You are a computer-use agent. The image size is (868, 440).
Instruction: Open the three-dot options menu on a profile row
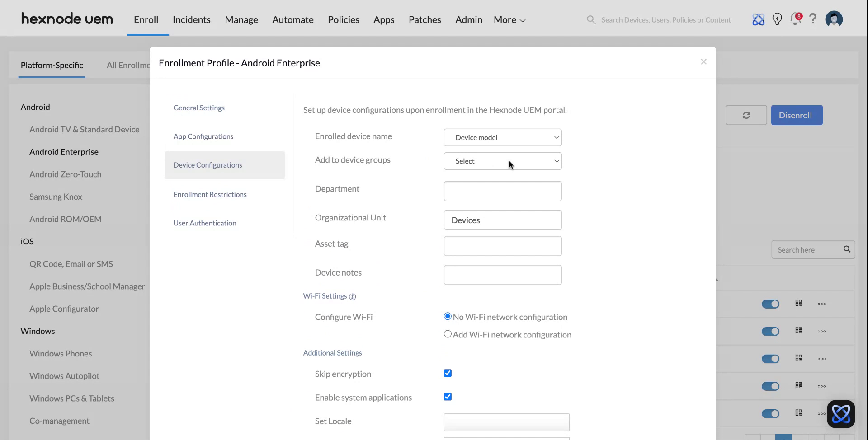[821, 304]
